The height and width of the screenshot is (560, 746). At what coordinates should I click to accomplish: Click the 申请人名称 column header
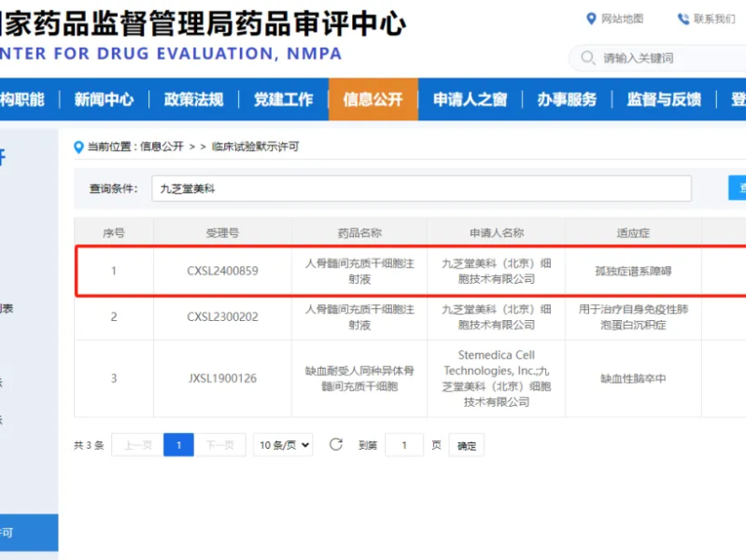click(497, 233)
